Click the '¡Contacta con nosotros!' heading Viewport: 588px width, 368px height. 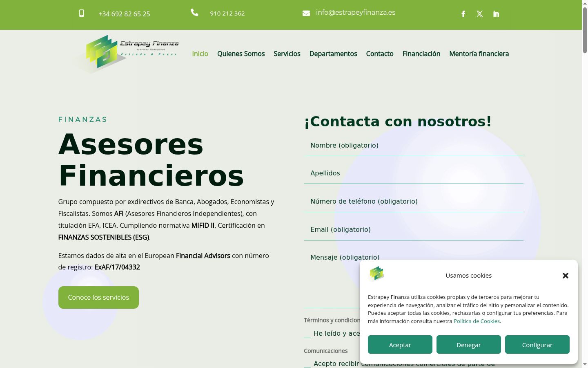point(398,121)
